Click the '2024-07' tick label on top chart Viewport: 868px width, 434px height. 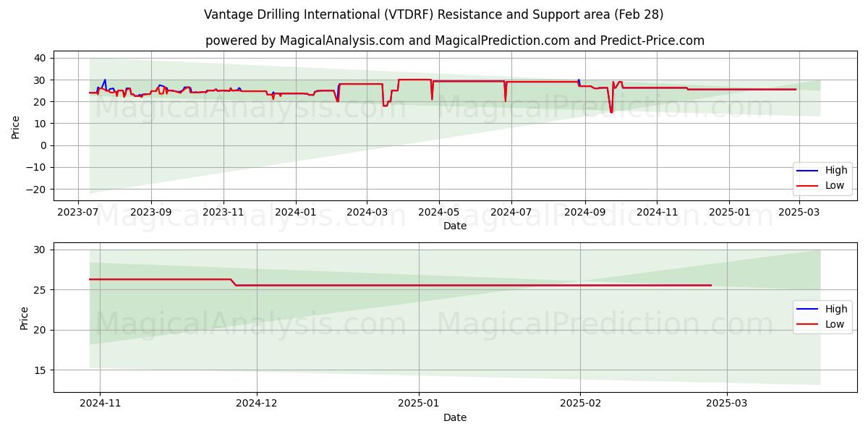tap(511, 213)
